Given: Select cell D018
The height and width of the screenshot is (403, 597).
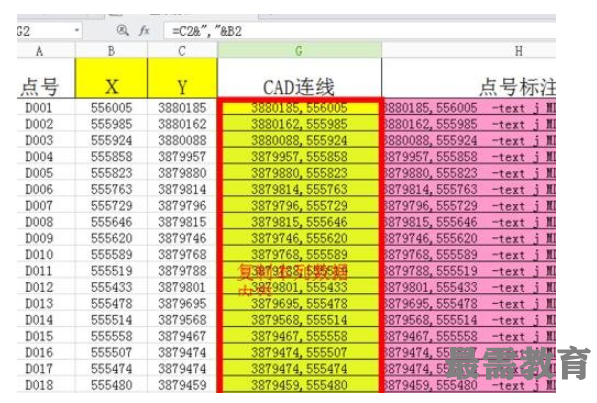Looking at the screenshot, I should click(46, 385).
